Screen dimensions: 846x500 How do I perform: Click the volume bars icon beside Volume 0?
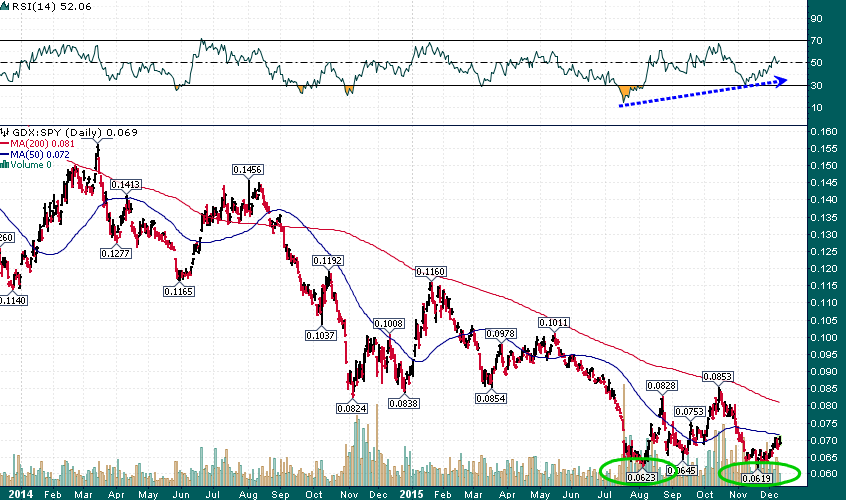click(5, 165)
